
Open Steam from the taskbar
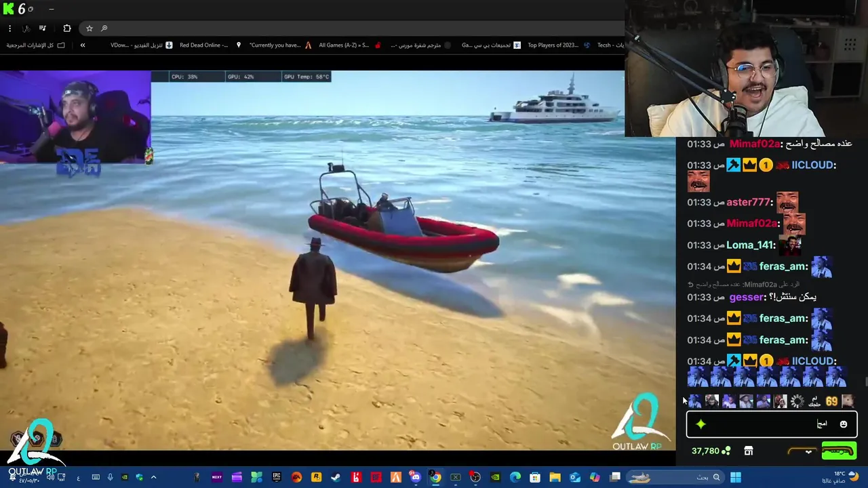click(x=336, y=477)
